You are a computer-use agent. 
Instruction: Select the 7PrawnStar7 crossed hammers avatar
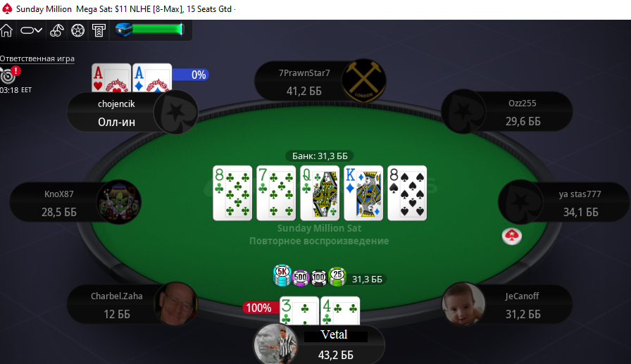click(364, 81)
